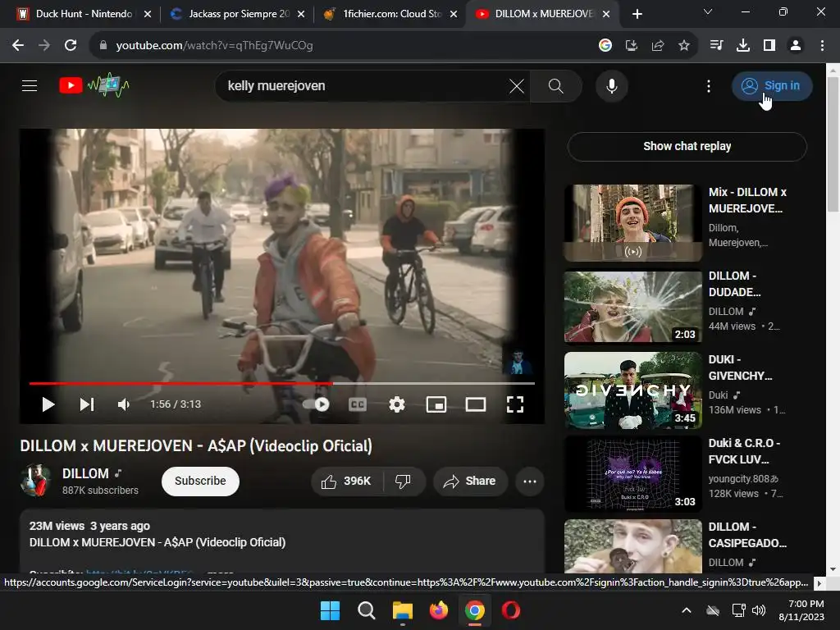The image size is (840, 630).
Task: View site information via the lock icon
Action: [103, 46]
